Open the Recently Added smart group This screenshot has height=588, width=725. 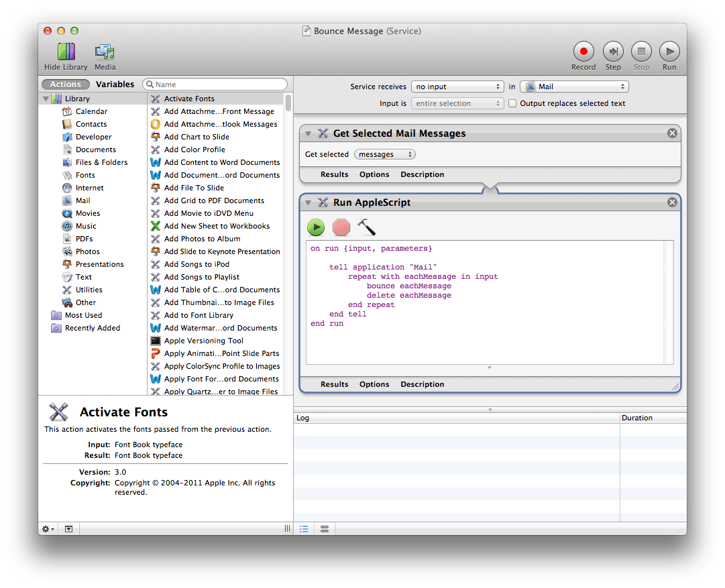pos(93,328)
